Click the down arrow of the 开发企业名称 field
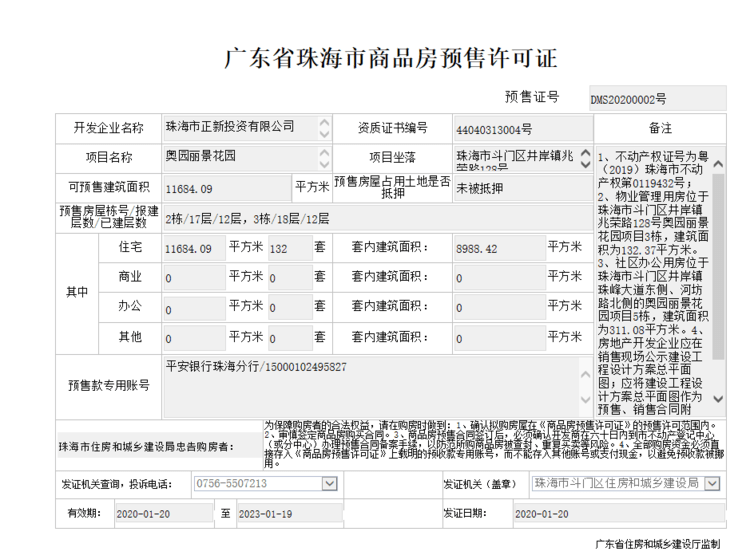The width and height of the screenshot is (750, 560). pyautogui.click(x=324, y=134)
